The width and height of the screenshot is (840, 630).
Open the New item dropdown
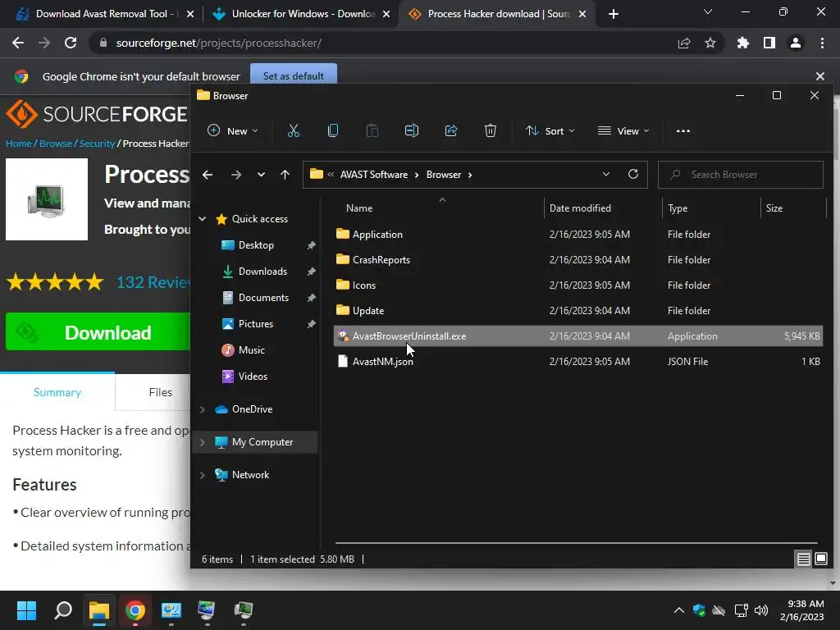232,130
